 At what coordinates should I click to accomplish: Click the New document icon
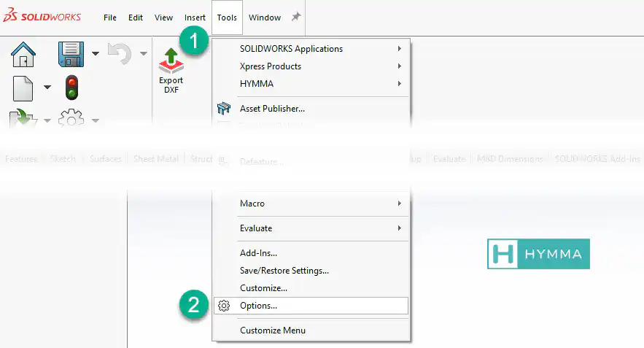(x=23, y=88)
